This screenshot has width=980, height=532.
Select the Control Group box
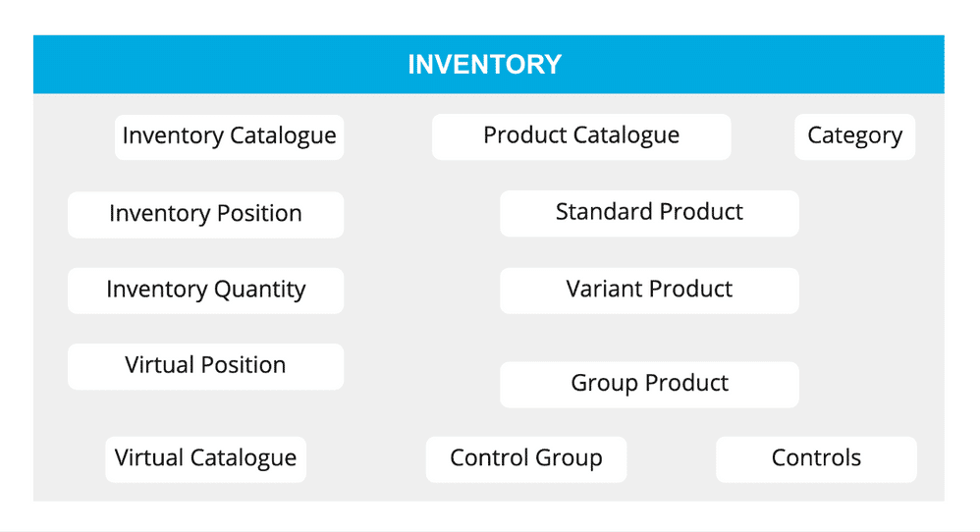tap(525, 458)
